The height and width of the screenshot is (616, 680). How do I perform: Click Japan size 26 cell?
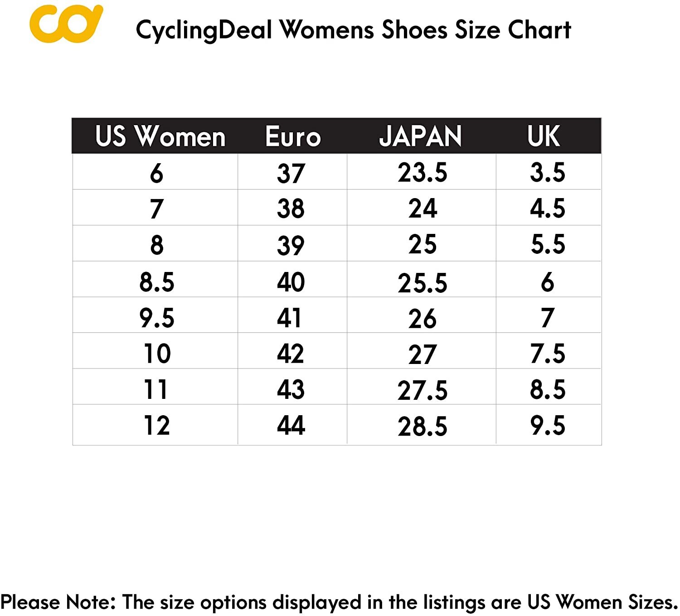(422, 318)
